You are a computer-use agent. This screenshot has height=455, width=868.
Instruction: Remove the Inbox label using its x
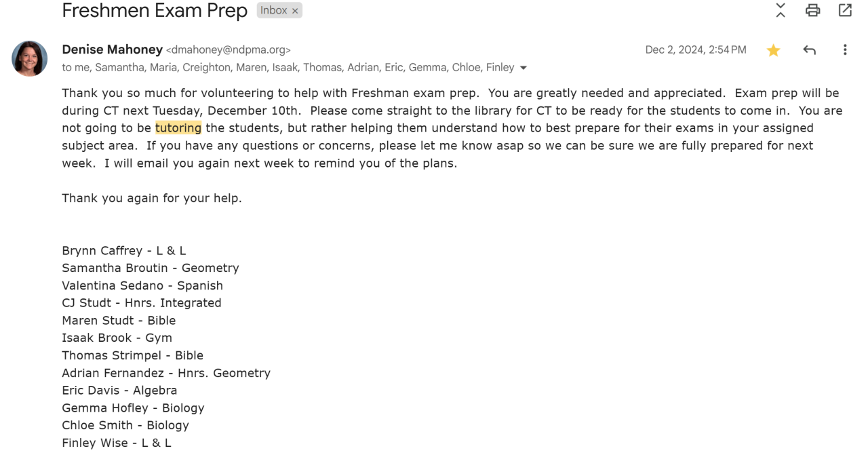295,11
